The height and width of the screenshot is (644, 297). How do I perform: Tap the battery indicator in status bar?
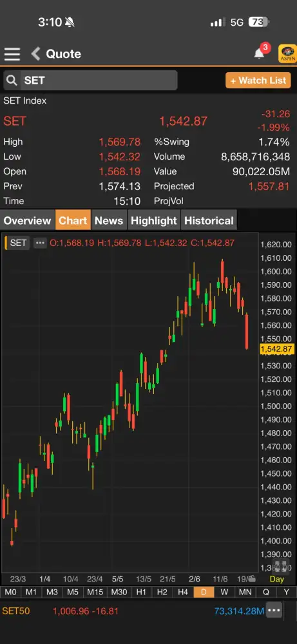(259, 22)
